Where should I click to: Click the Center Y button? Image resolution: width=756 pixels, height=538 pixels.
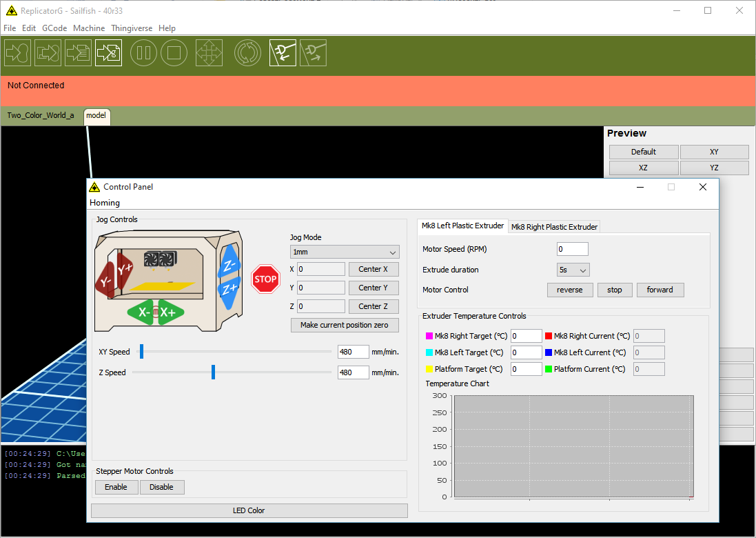374,288
